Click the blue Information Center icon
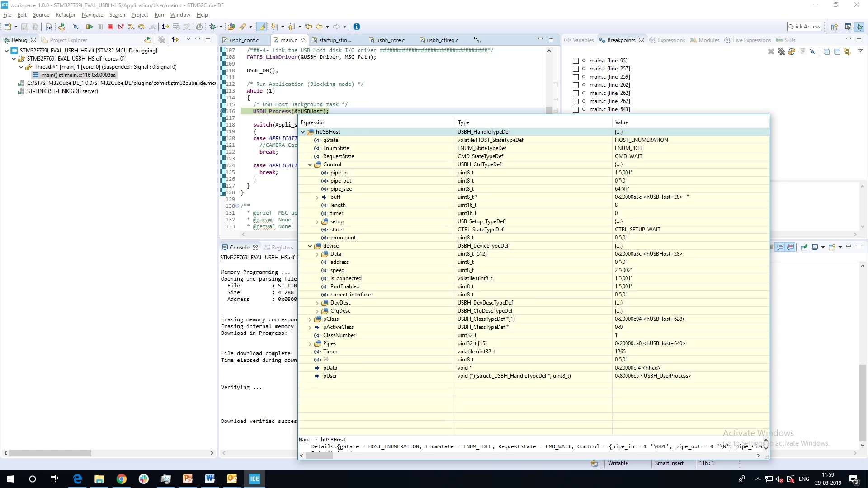This screenshot has height=488, width=868. [x=357, y=27]
